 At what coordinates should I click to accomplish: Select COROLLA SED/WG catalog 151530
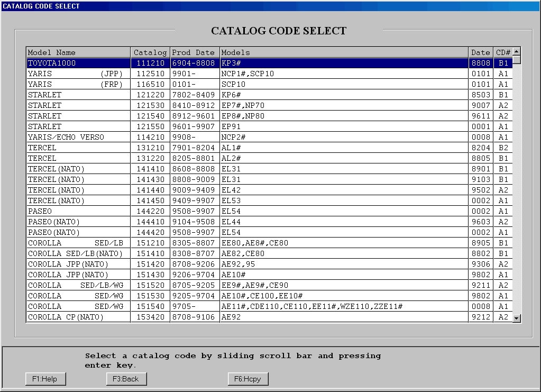[270, 296]
